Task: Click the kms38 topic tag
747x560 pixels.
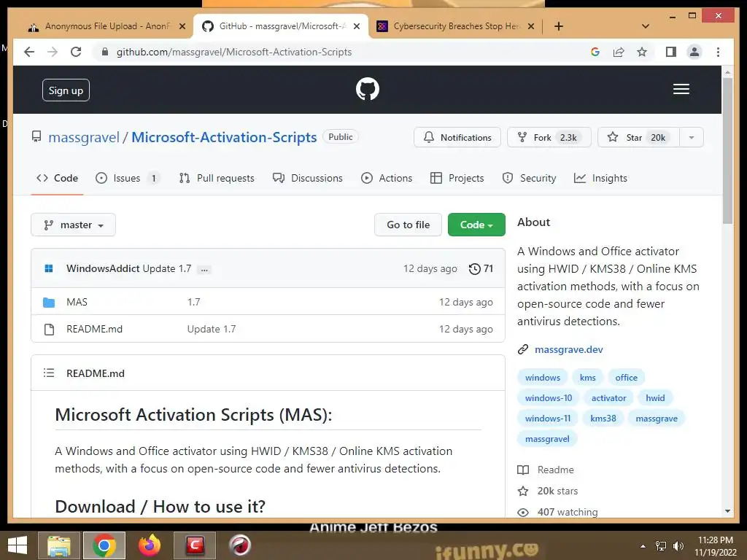Action: point(603,419)
